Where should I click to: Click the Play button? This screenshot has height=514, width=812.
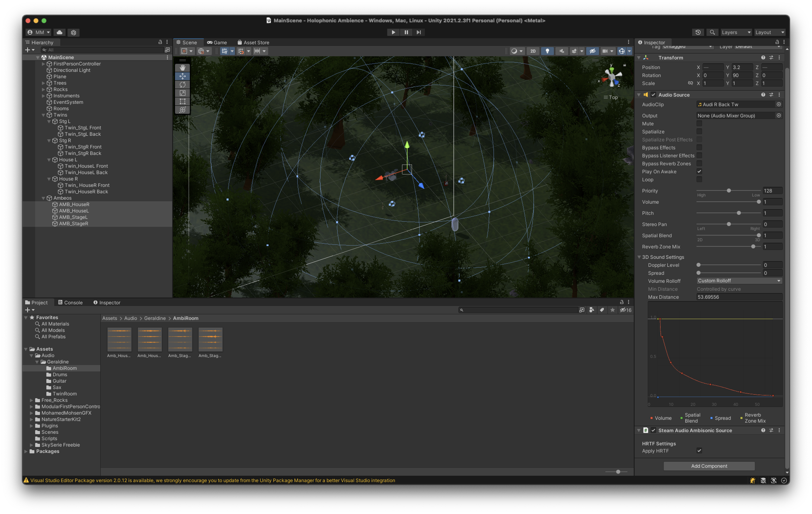pyautogui.click(x=393, y=32)
